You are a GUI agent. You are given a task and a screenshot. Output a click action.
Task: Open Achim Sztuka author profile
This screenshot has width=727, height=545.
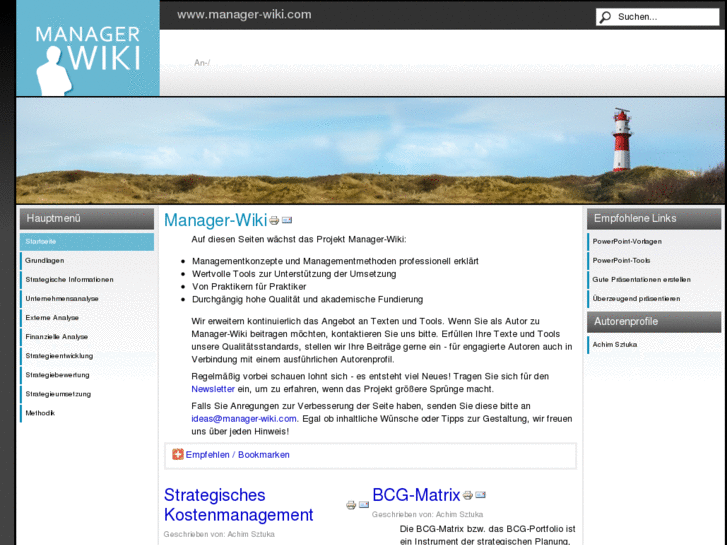click(x=654, y=345)
